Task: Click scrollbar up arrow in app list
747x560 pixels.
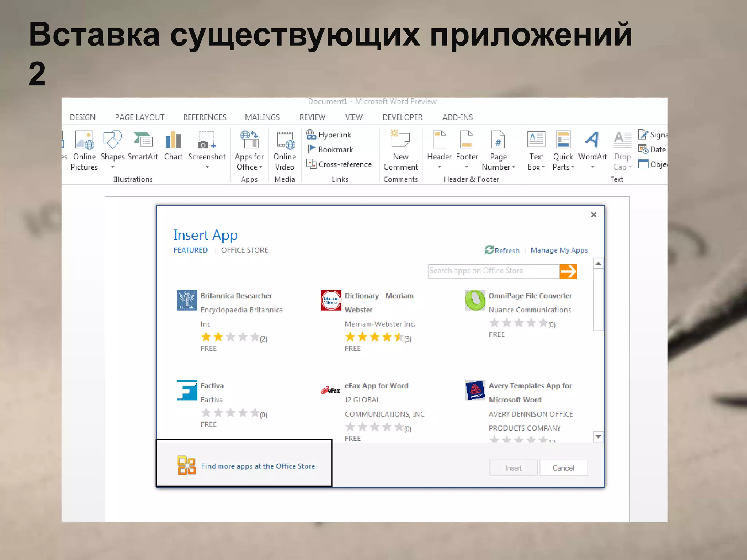Action: (x=598, y=263)
